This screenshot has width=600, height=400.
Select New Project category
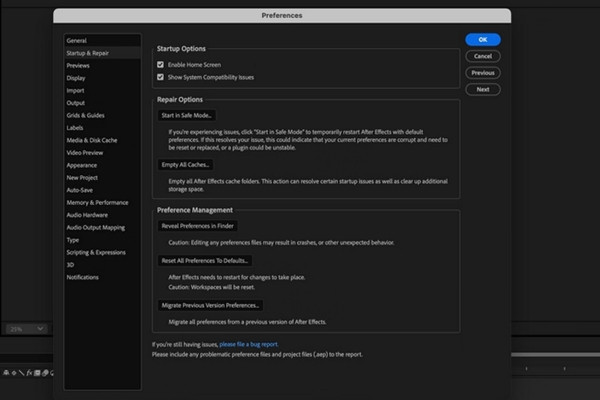pos(102,178)
